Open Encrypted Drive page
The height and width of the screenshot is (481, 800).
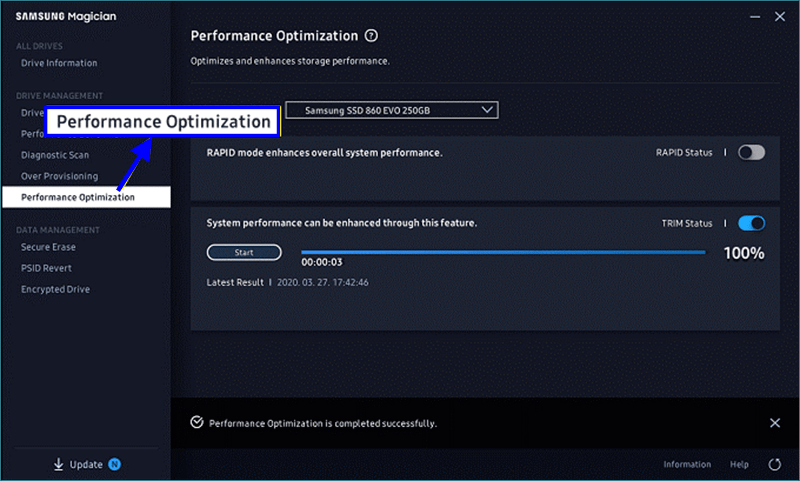point(56,289)
